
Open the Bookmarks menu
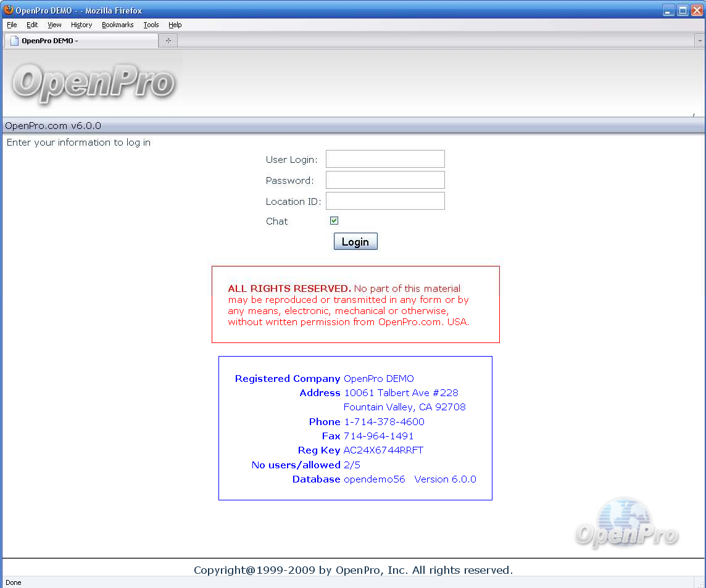coord(118,25)
